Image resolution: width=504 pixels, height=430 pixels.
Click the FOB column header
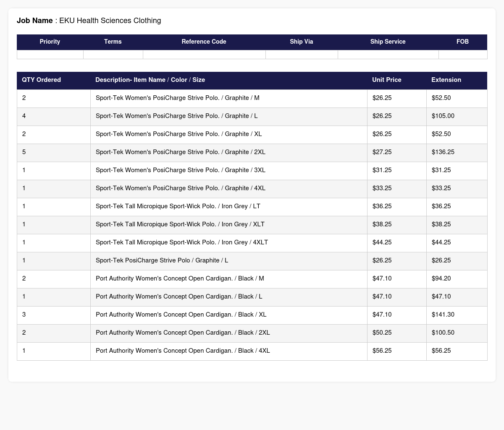(x=463, y=42)
